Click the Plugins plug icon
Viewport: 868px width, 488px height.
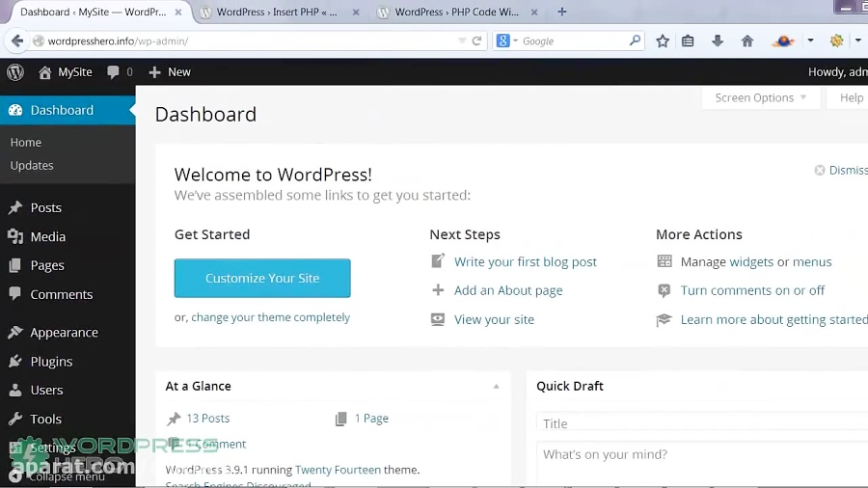pos(15,362)
